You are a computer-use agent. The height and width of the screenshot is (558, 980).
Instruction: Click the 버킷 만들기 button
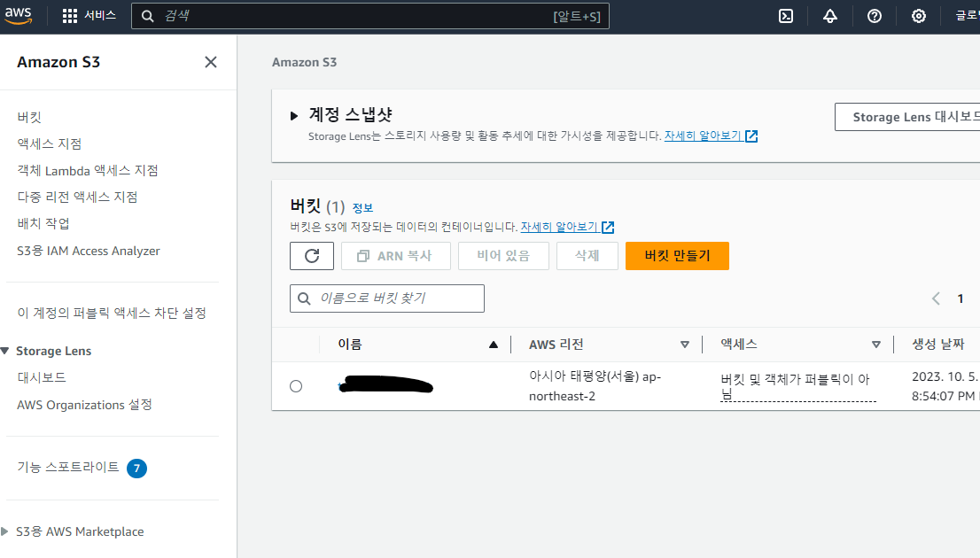click(677, 256)
